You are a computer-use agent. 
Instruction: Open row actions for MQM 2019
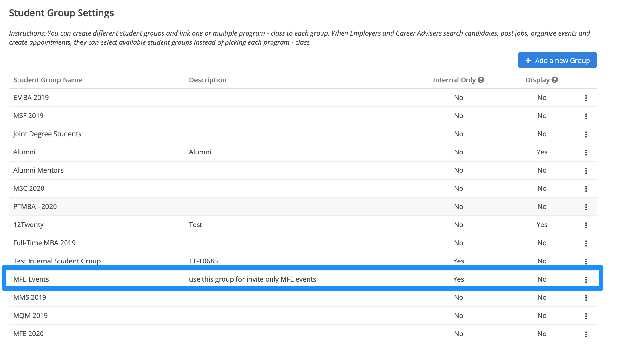586,316
